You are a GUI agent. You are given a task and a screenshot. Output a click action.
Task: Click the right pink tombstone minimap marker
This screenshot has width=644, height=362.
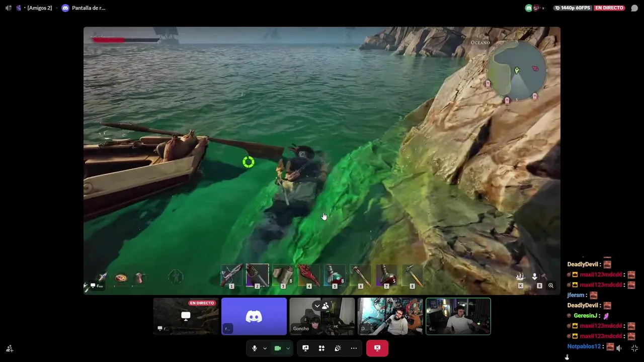click(x=534, y=96)
